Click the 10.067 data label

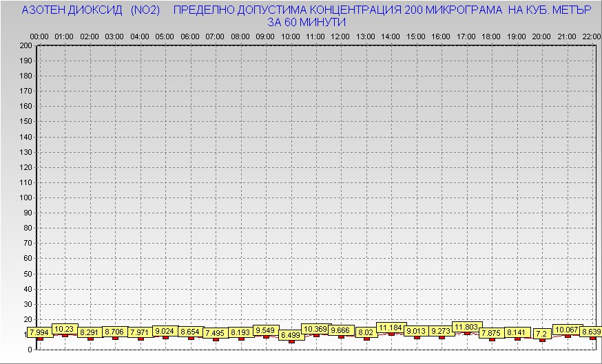click(568, 330)
